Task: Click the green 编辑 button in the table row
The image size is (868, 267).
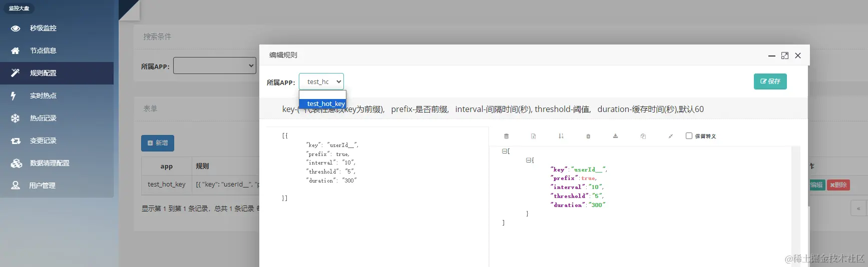Action: tap(816, 185)
